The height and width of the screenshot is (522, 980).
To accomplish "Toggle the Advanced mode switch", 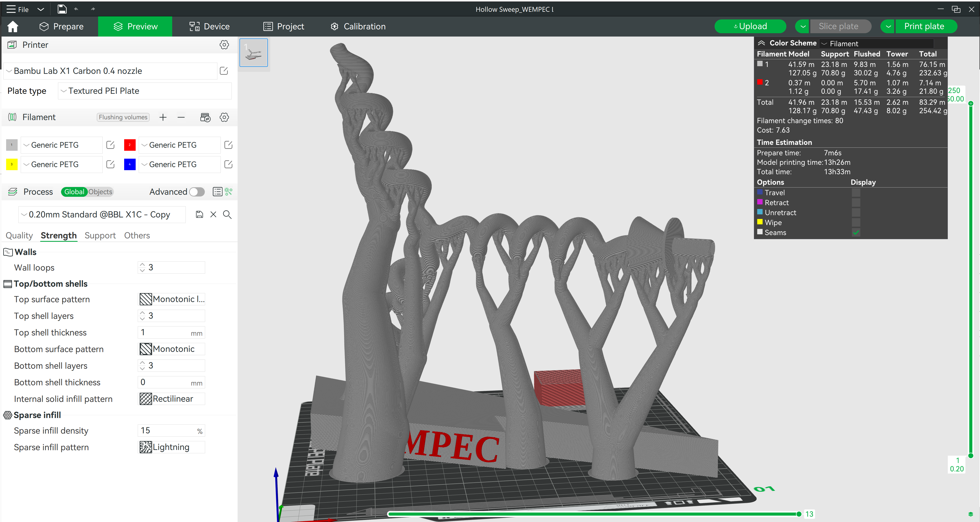I will click(197, 192).
